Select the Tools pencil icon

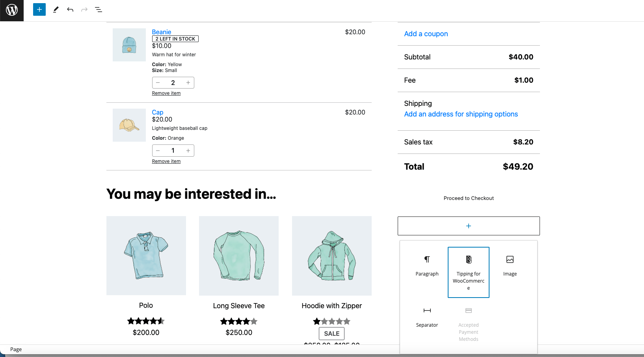pos(56,9)
